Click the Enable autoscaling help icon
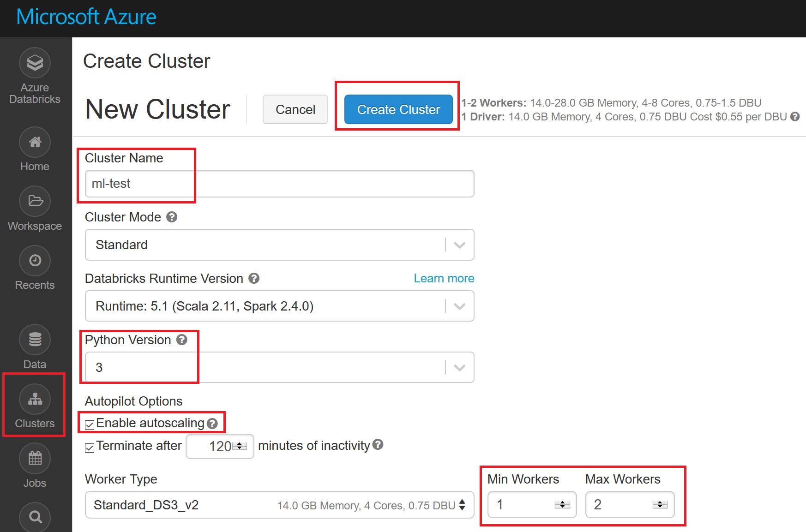 [x=212, y=423]
